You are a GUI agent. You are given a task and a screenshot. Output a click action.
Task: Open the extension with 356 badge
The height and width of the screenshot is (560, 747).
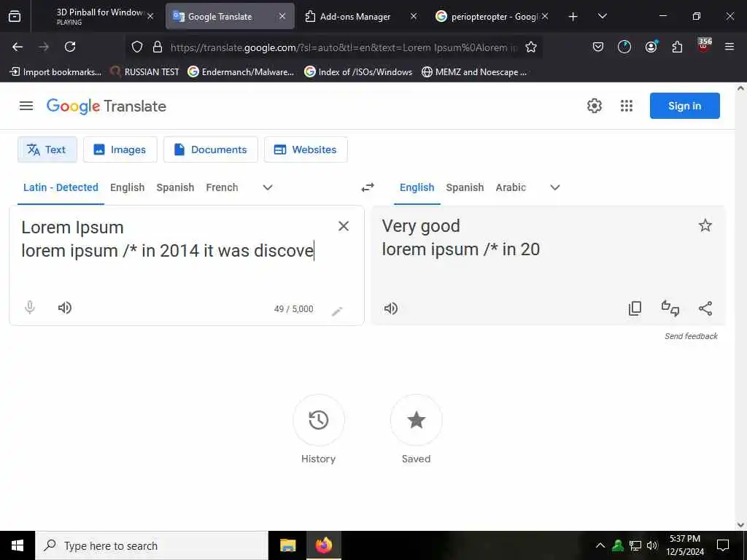[704, 45]
